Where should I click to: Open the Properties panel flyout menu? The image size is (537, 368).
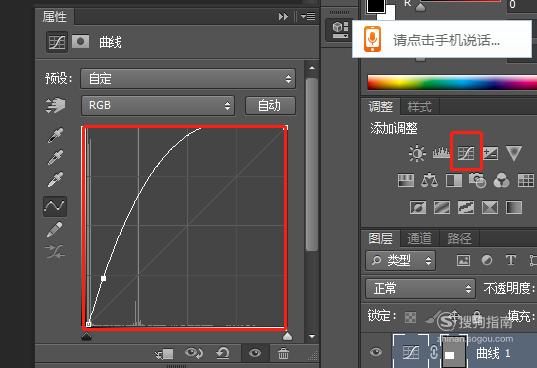point(308,16)
